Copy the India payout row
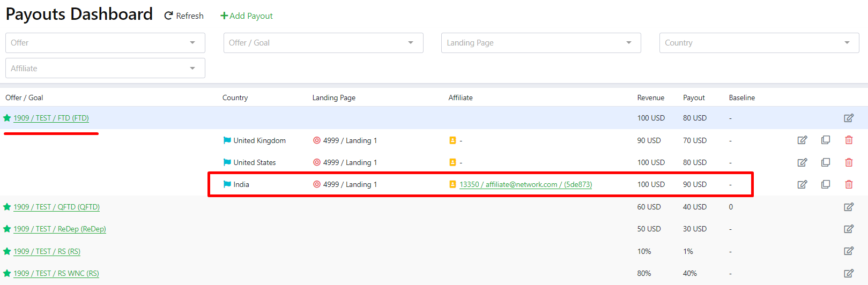The width and height of the screenshot is (868, 285). point(826,184)
